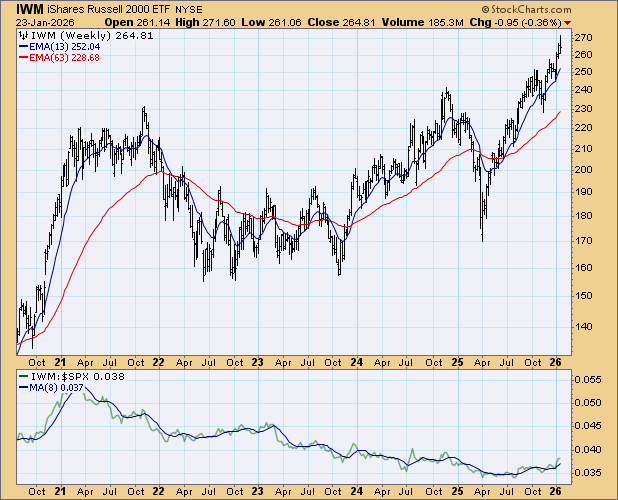The image size is (618, 500).
Task: Click the 200 price axis label
Action: coord(583,170)
